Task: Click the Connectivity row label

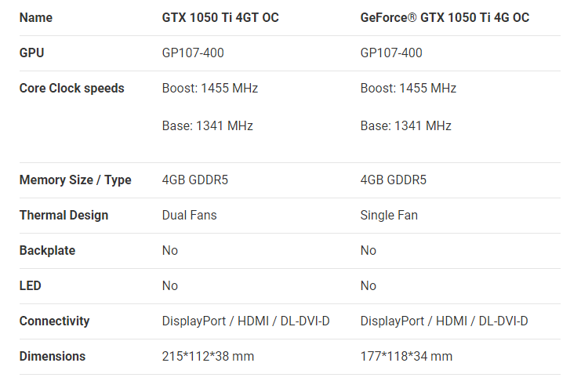Action: [x=54, y=321]
